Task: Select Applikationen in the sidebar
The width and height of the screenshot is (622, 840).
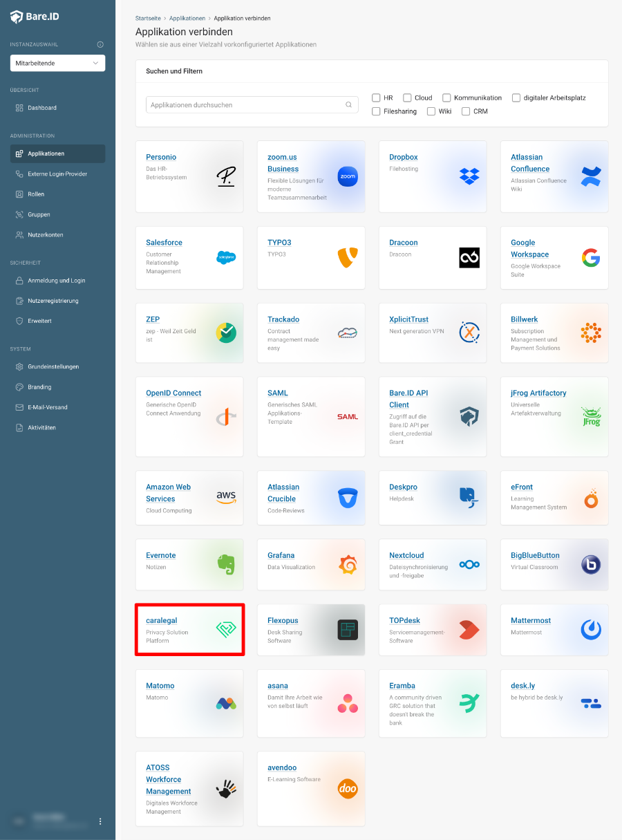Action: 57,153
